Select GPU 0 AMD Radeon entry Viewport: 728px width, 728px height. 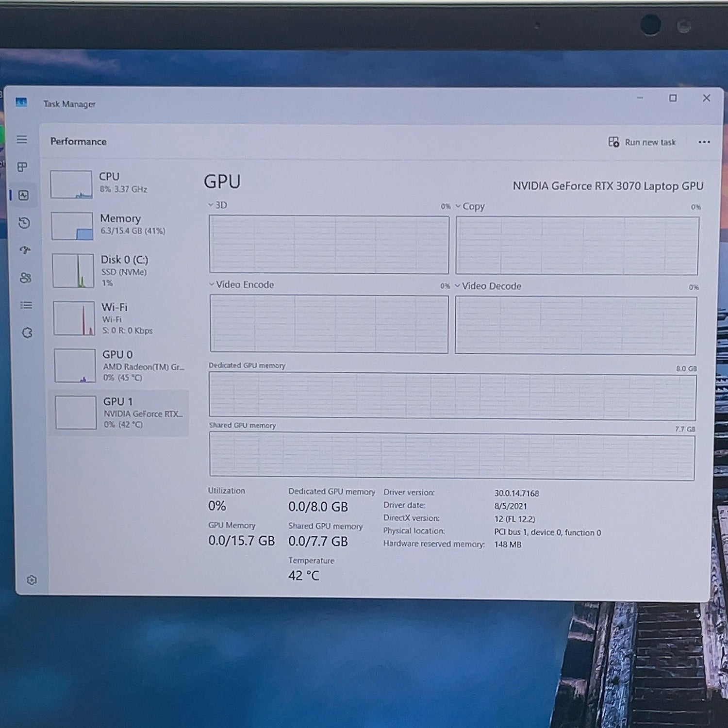(x=121, y=365)
